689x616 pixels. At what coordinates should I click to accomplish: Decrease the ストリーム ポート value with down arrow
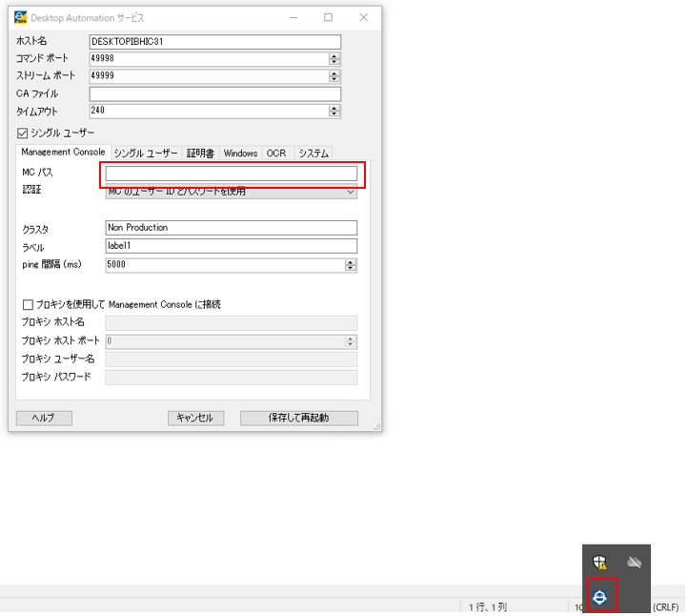(x=334, y=79)
